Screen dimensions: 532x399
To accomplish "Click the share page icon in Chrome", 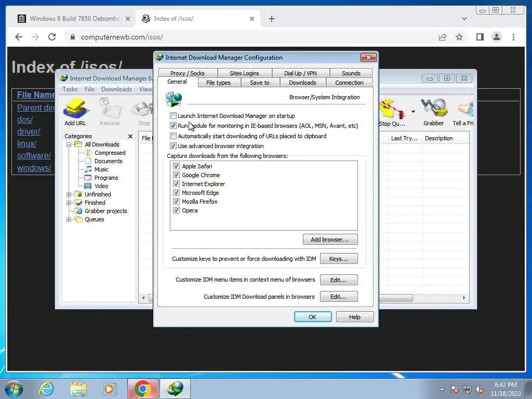I will 443,37.
